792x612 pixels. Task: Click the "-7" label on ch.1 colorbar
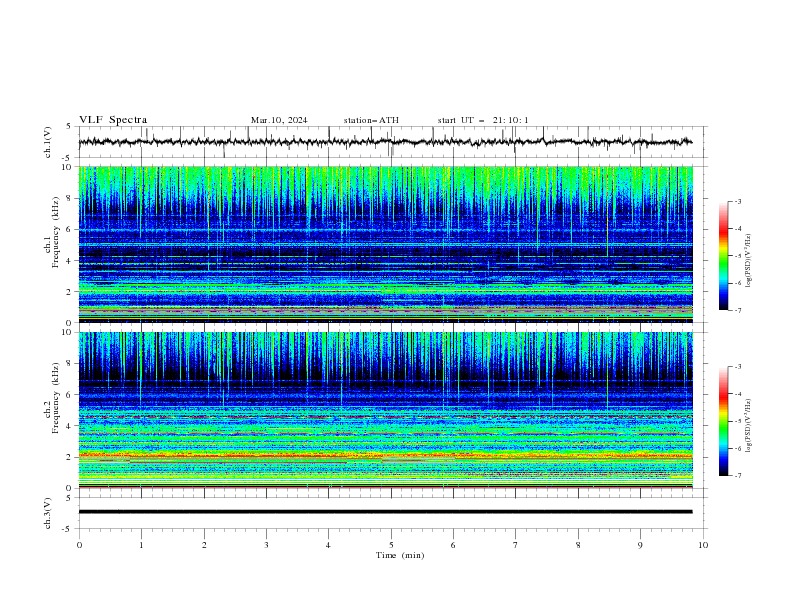click(x=737, y=310)
